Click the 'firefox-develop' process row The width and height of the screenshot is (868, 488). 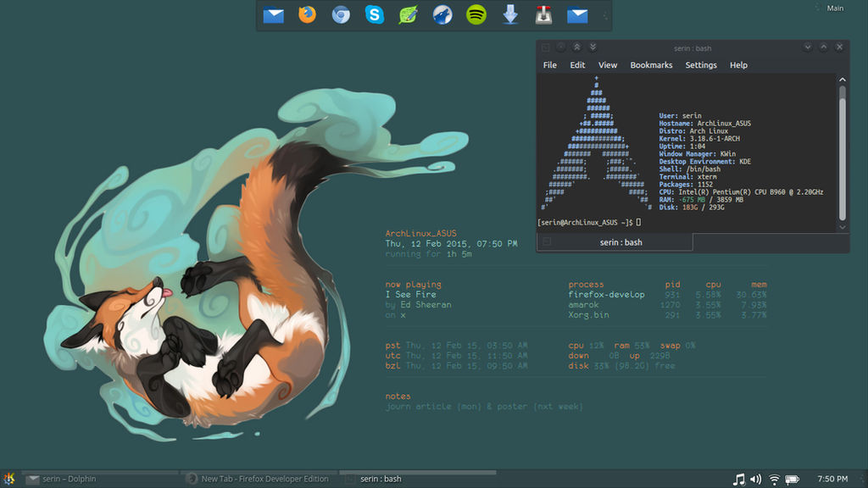667,294
